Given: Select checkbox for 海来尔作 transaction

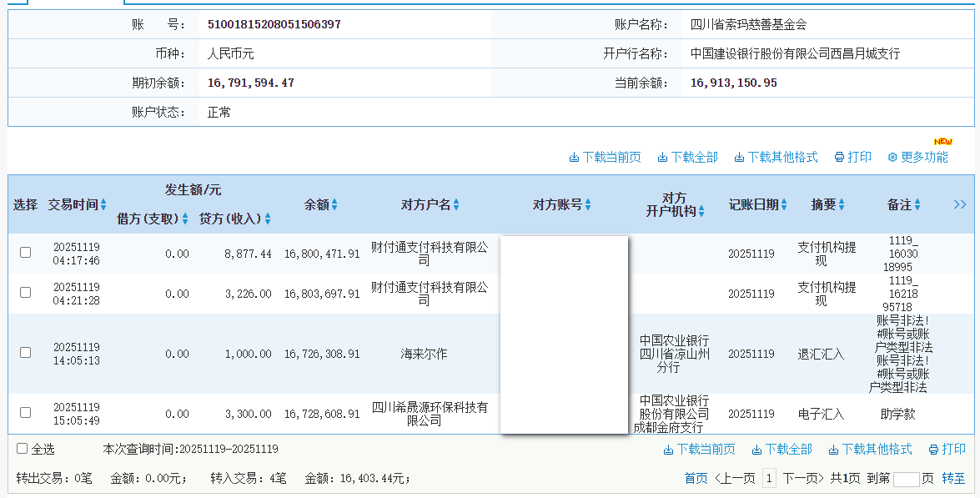Looking at the screenshot, I should coord(26,353).
